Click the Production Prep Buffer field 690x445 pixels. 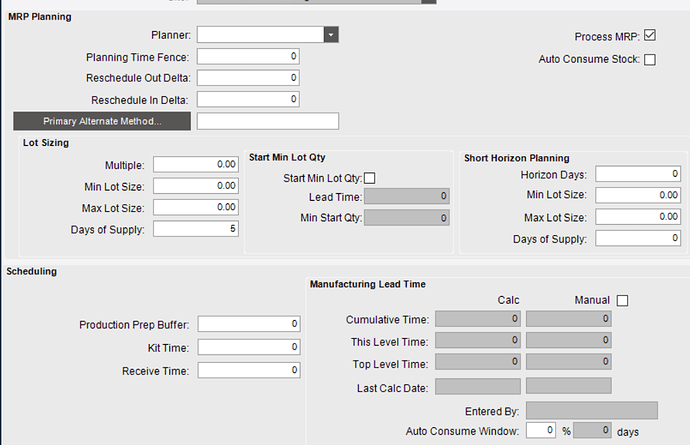click(249, 324)
